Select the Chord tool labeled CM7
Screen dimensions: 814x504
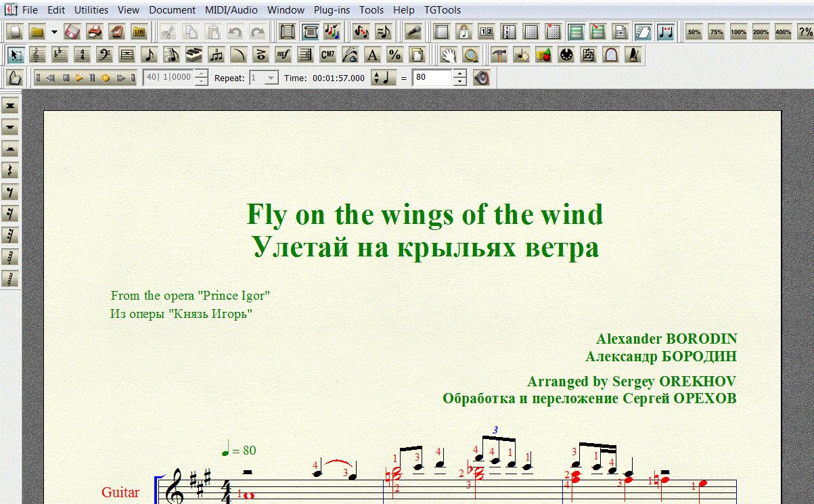(x=327, y=55)
